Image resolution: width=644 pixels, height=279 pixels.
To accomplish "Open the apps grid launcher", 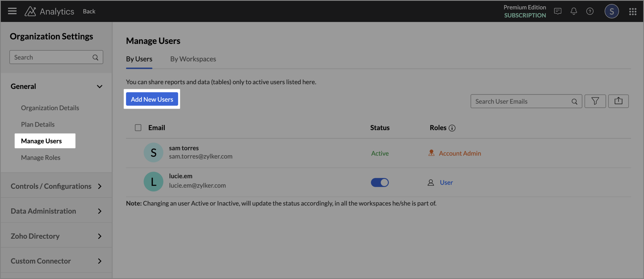I will click(x=633, y=11).
